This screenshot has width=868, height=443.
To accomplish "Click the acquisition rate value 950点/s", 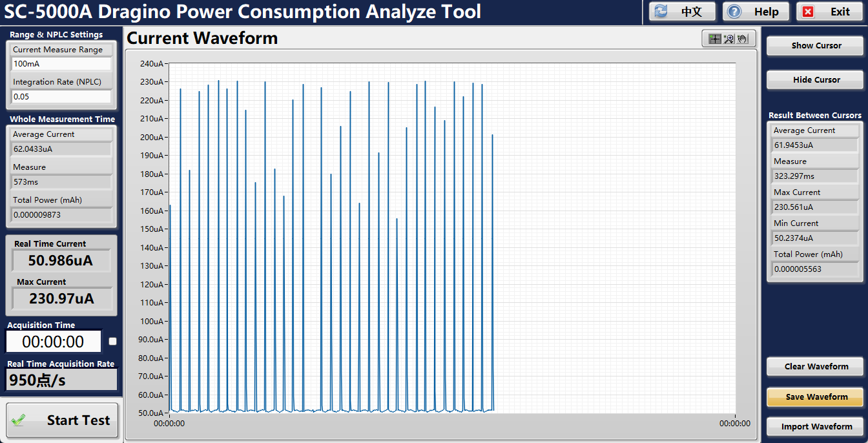I will point(61,380).
